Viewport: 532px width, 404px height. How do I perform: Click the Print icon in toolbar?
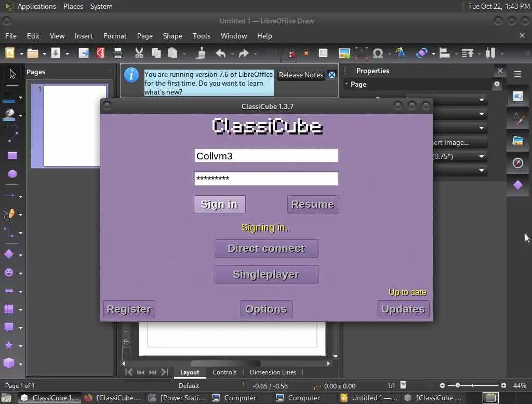(x=118, y=53)
